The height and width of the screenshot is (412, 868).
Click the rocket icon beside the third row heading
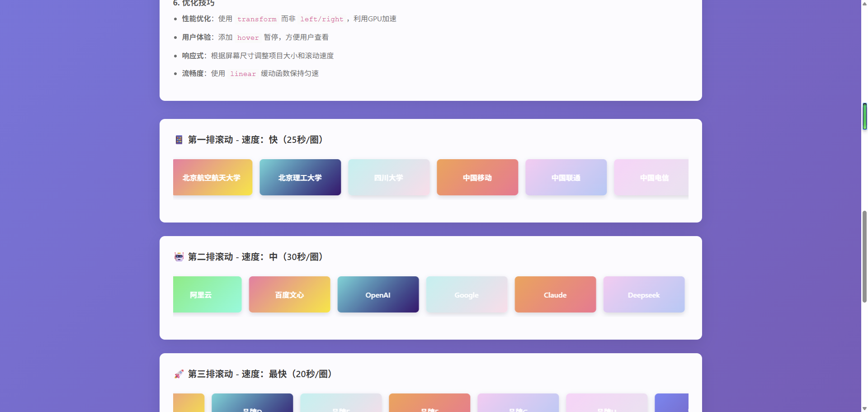179,374
